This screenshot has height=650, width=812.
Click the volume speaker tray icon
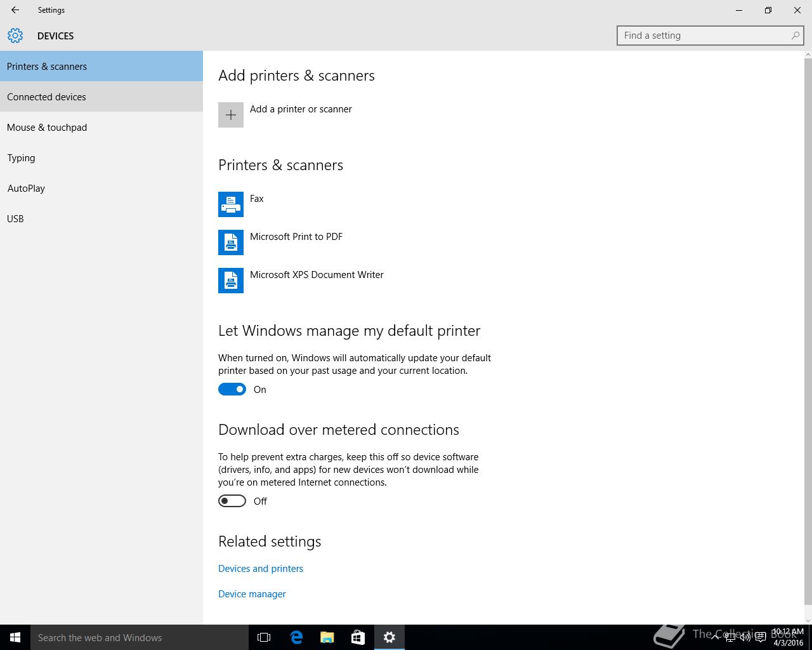point(745,637)
